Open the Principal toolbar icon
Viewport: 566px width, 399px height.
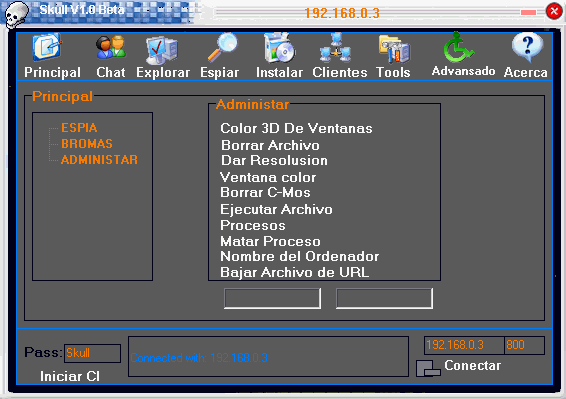[x=47, y=48]
